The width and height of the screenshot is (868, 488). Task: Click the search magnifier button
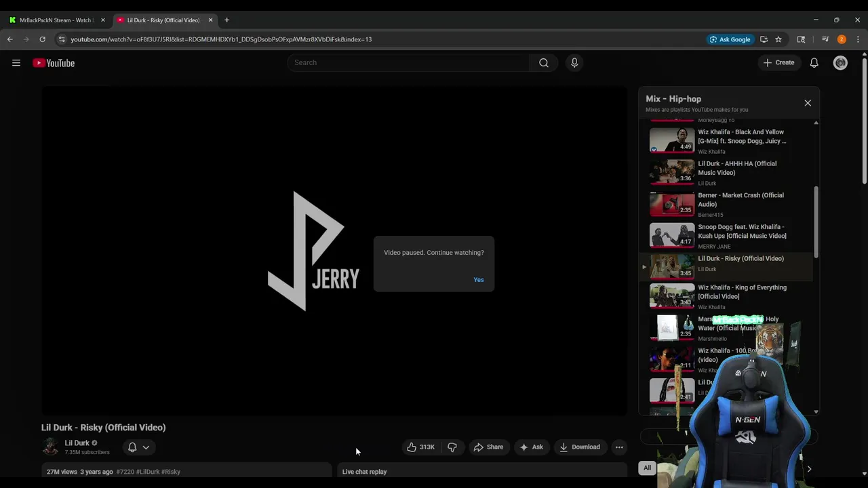[x=544, y=62]
